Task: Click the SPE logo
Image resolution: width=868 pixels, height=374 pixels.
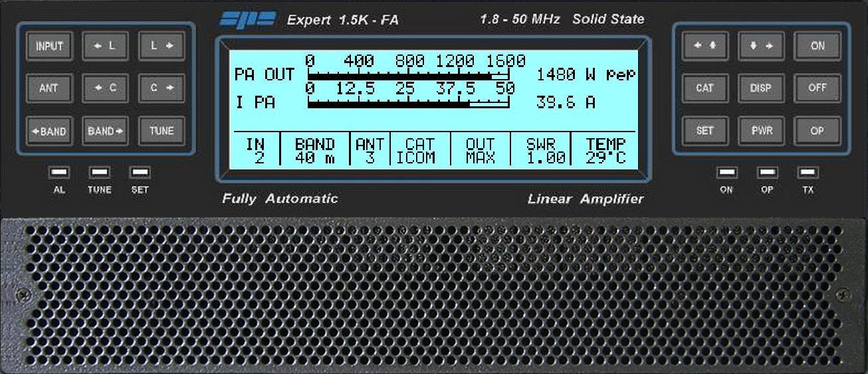Action: [x=247, y=19]
